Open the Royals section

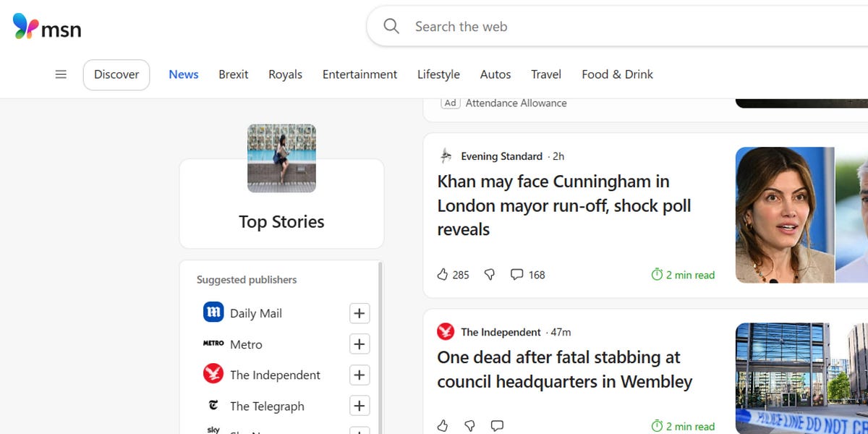[286, 75]
